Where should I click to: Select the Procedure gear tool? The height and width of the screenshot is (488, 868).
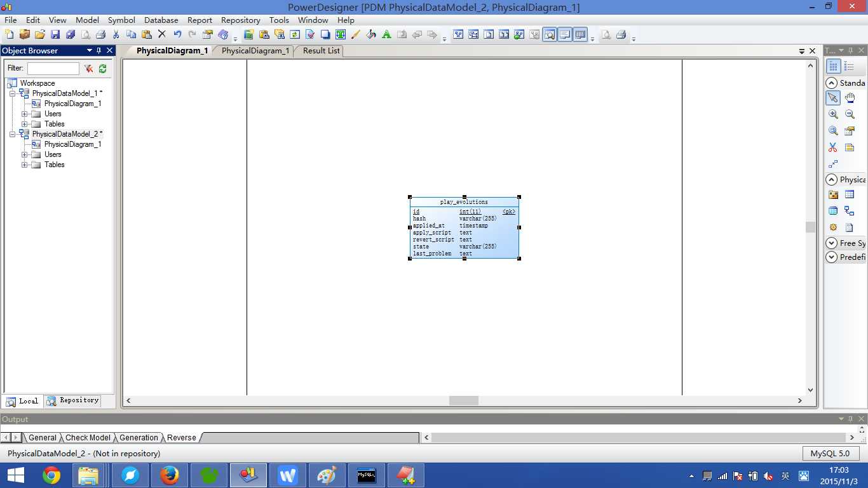point(833,227)
